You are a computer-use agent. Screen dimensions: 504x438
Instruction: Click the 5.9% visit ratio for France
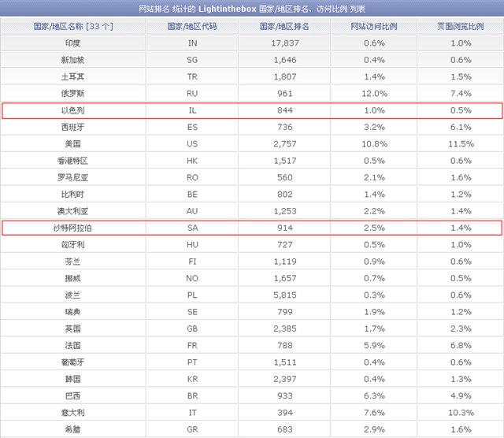click(x=375, y=345)
